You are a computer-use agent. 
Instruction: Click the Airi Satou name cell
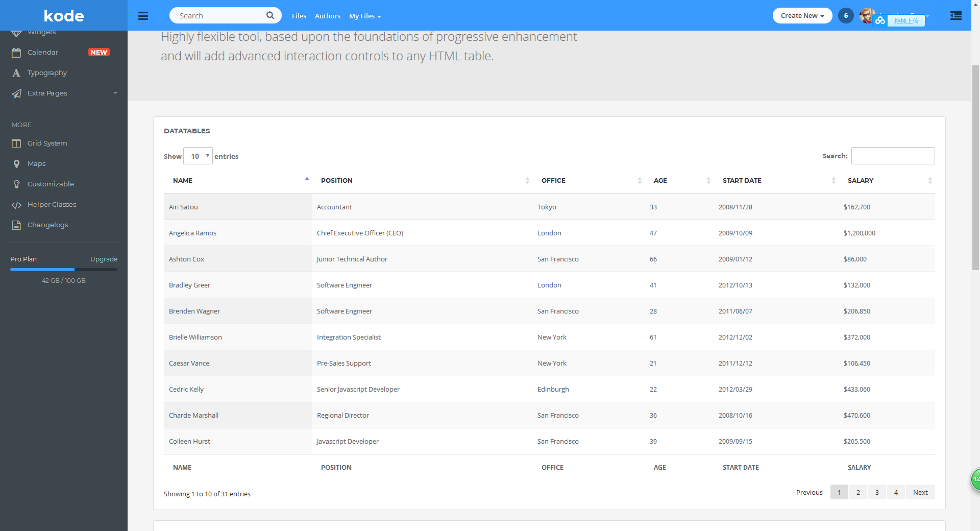pyautogui.click(x=237, y=207)
